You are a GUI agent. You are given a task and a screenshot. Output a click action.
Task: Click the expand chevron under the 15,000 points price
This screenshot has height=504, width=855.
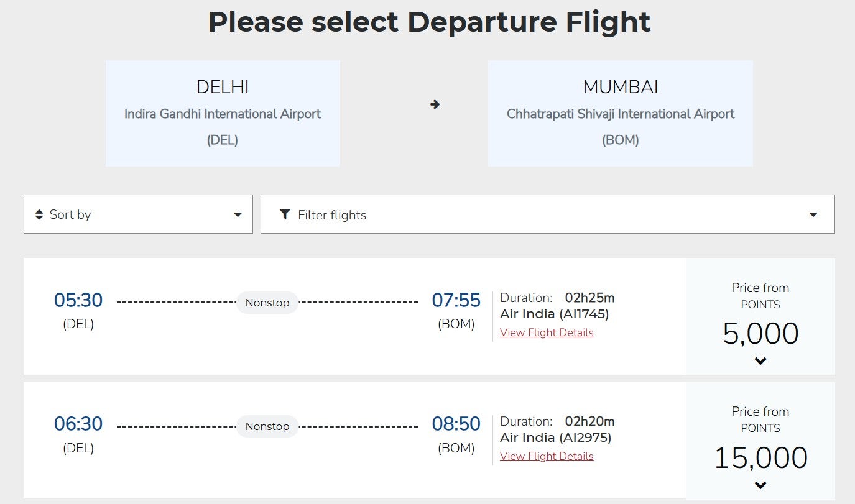coord(760,484)
